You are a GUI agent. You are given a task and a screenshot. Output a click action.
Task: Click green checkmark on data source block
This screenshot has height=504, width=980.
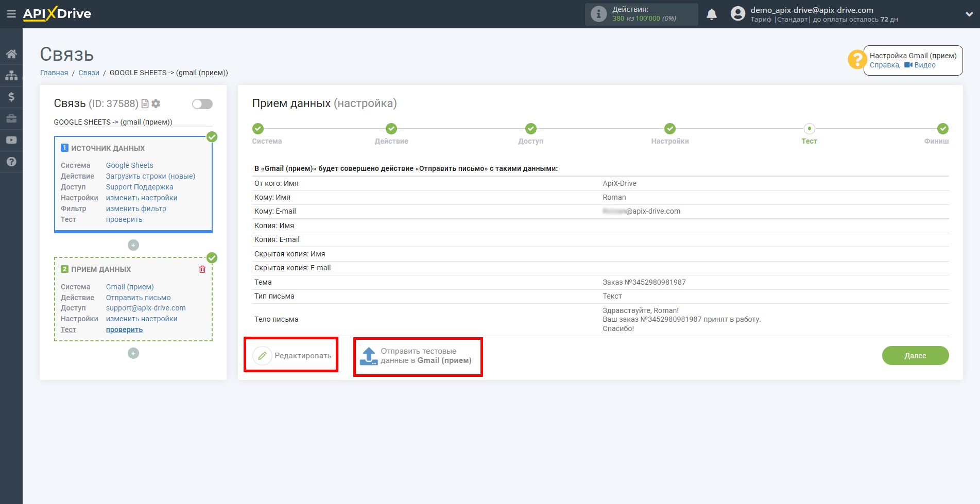(x=212, y=137)
